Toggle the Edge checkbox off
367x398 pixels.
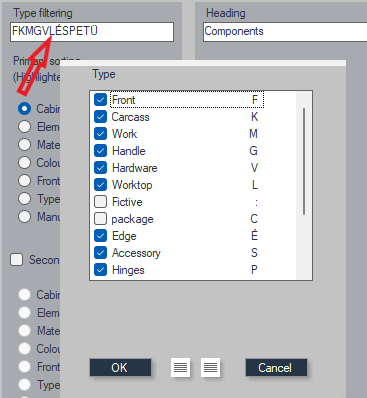coord(100,236)
